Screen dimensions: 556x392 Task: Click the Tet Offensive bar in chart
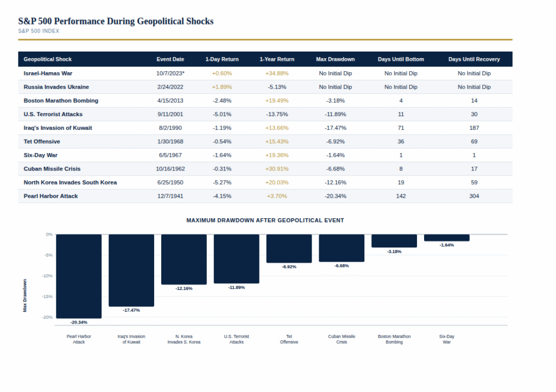(x=289, y=248)
